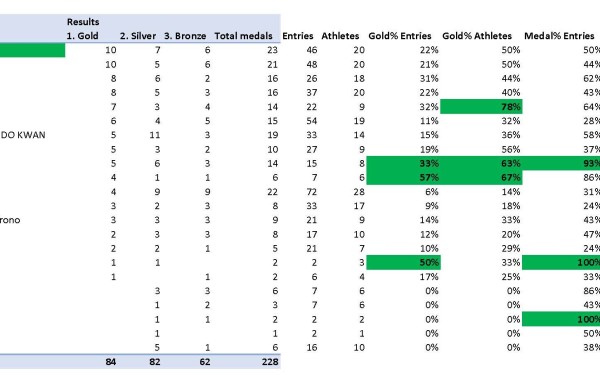Select the Athletes column header
This screenshot has height=375, width=600.
pyautogui.click(x=340, y=36)
